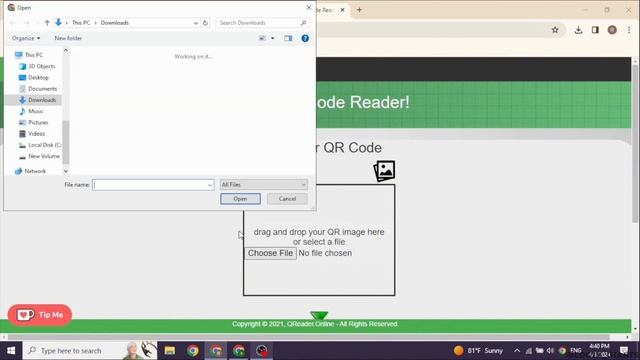This screenshot has height=360, width=640.
Task: Open the All Files type dropdown
Action: click(x=263, y=185)
